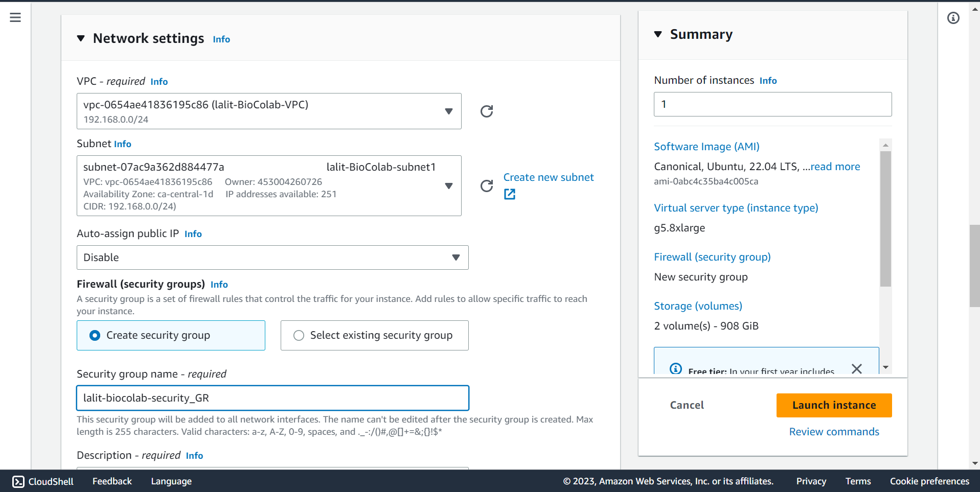Viewport: 980px width, 492px height.
Task: Click Summary panel scroll up arrow
Action: pos(886,145)
